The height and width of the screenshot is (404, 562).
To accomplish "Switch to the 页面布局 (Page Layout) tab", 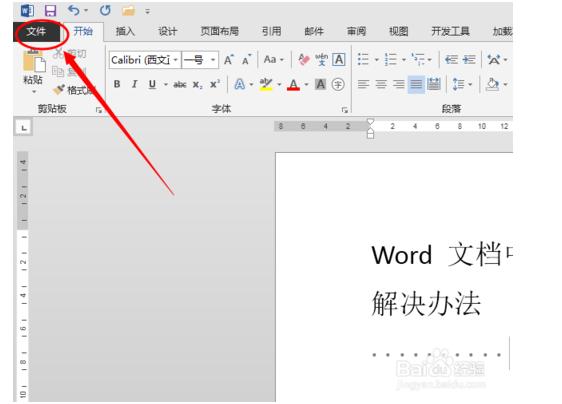I will (x=219, y=32).
